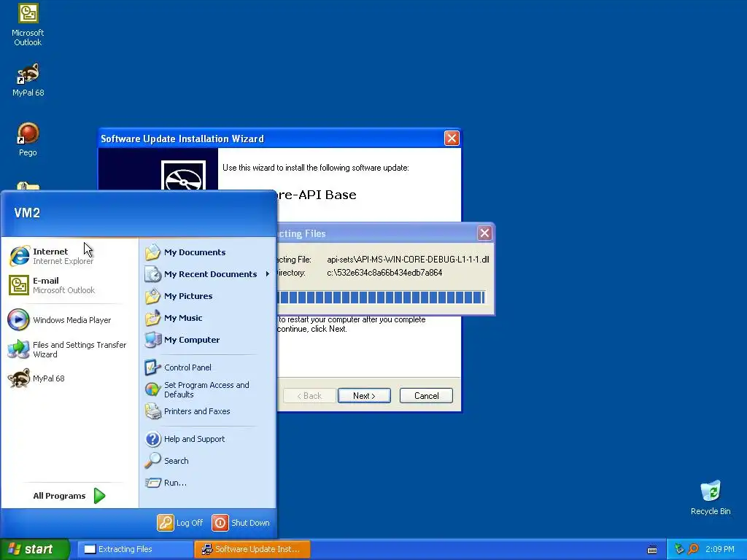
Task: Click the extraction progress bar
Action: 381,297
